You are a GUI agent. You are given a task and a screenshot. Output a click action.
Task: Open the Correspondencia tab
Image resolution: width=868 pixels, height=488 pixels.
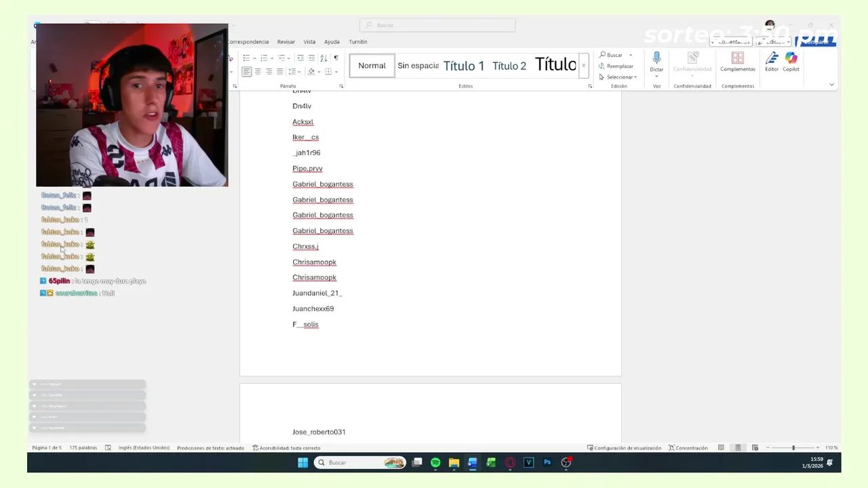pyautogui.click(x=248, y=41)
